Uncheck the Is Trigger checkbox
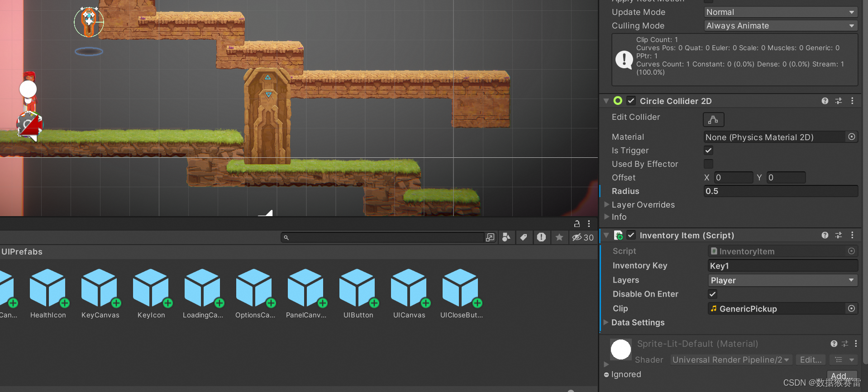 coord(709,150)
